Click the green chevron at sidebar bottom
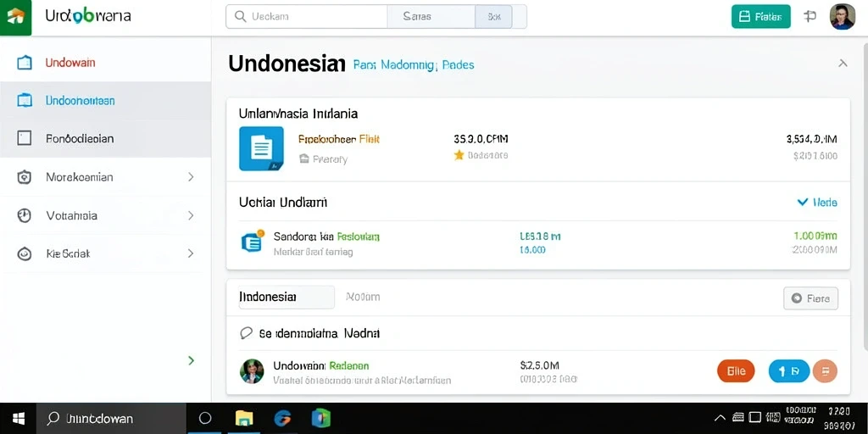 coord(191,360)
